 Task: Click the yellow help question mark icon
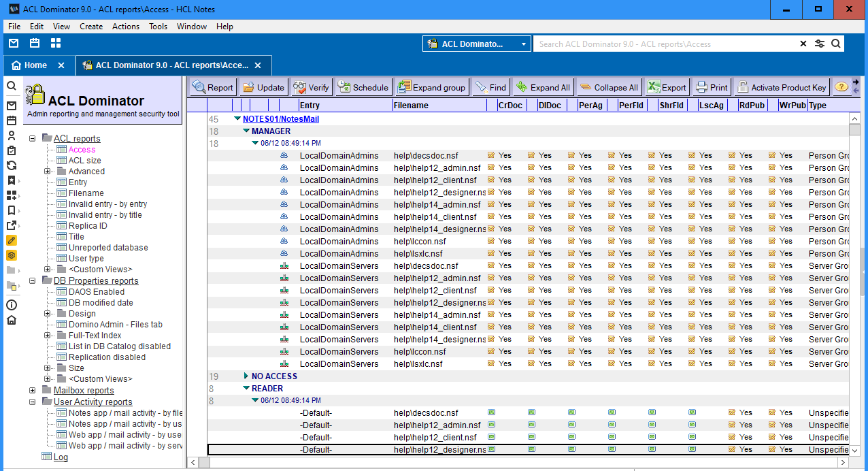coord(841,87)
